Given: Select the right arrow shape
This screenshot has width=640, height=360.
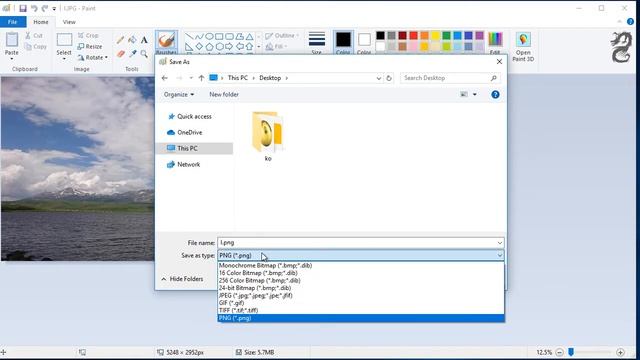Looking at the screenshot, I should (x=229, y=47).
